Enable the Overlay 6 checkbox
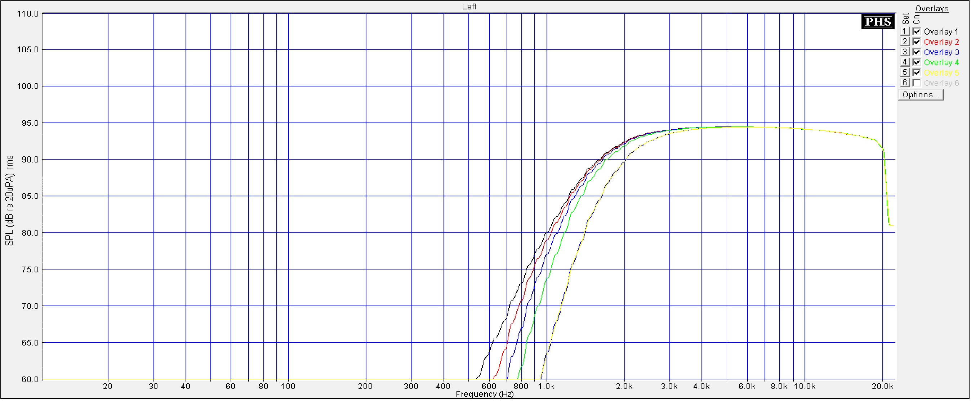 917,83
